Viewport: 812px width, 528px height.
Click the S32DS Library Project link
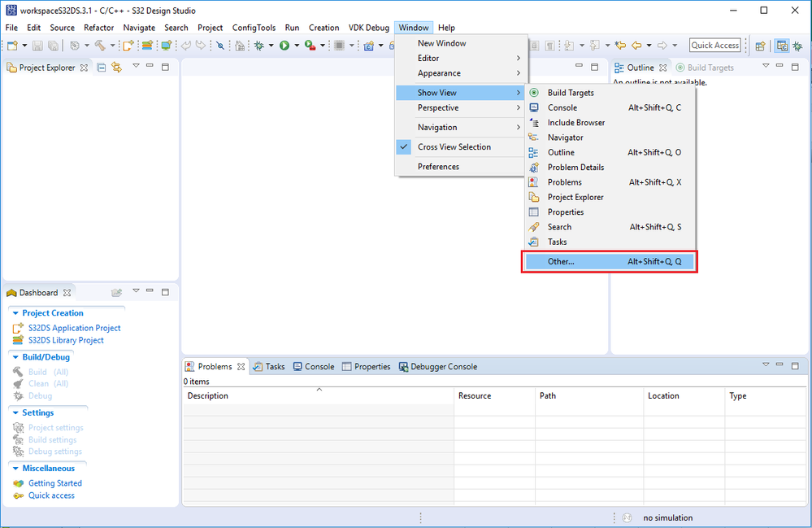(66, 340)
